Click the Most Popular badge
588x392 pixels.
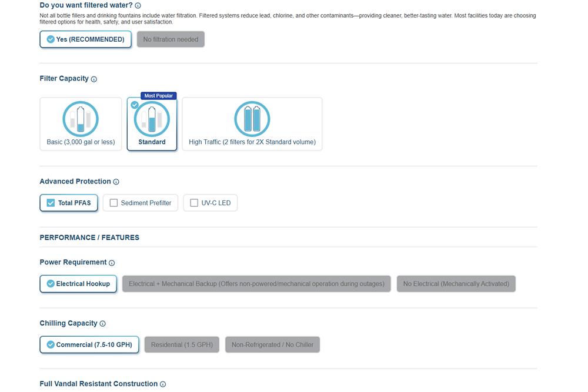159,96
